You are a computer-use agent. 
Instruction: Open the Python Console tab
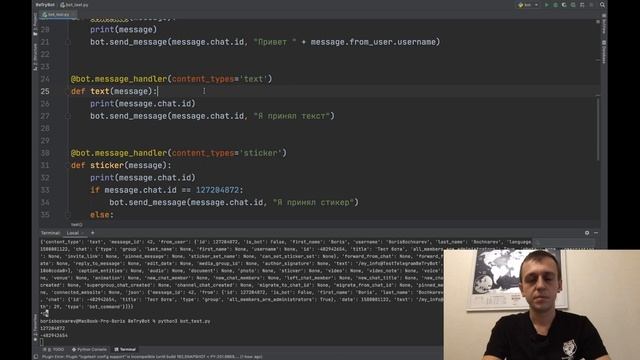(x=89, y=349)
